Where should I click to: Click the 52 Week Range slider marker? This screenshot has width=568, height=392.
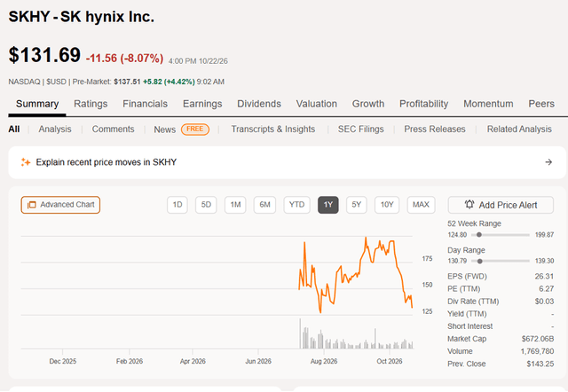pos(479,235)
